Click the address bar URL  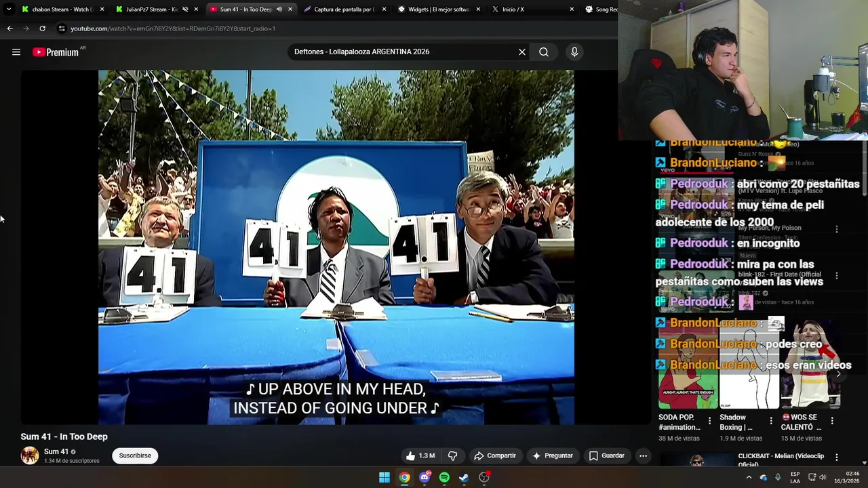[x=173, y=28]
